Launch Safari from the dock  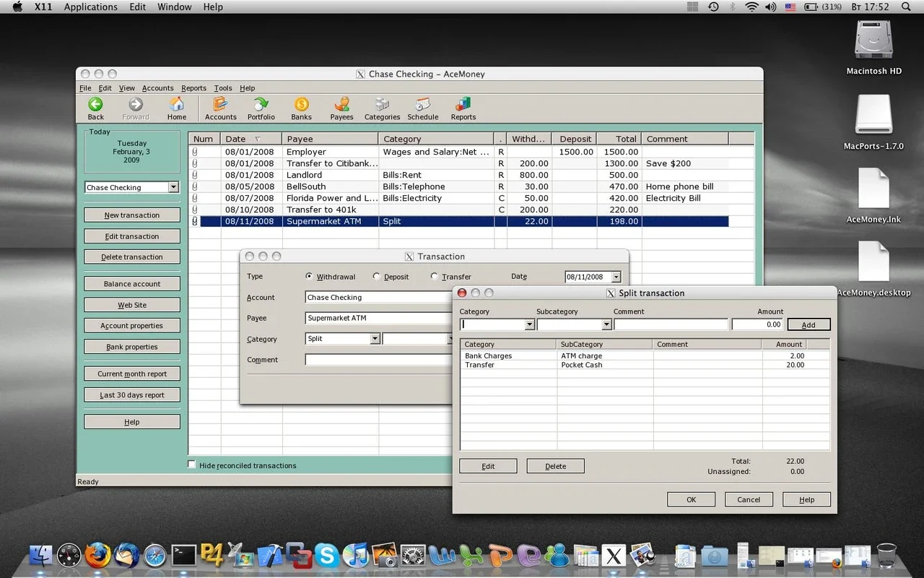[x=155, y=555]
